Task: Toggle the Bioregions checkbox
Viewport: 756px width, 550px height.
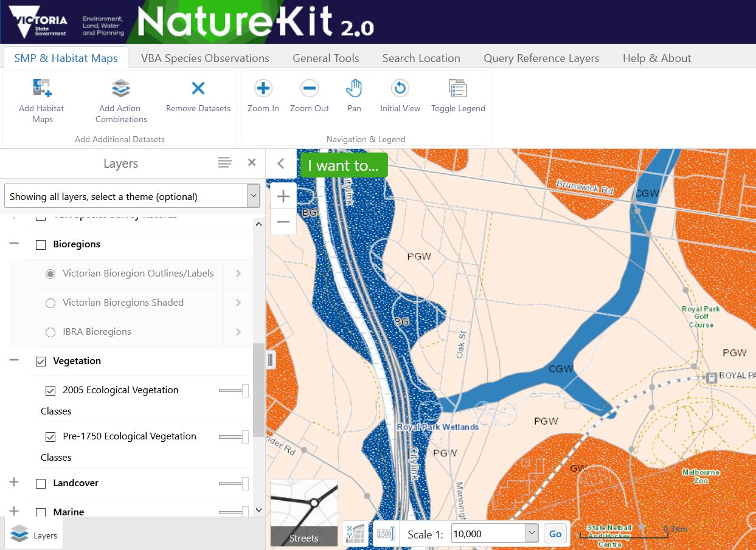Action: 41,245
